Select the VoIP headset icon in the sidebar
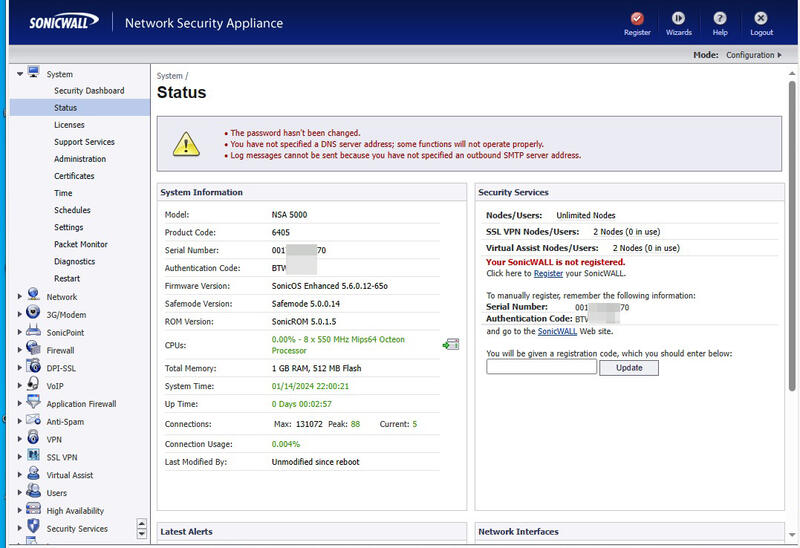Viewport: 800px width, 548px height. coord(33,385)
